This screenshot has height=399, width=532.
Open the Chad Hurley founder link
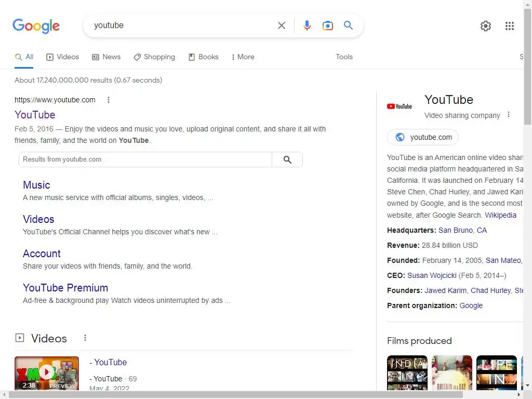coord(490,291)
